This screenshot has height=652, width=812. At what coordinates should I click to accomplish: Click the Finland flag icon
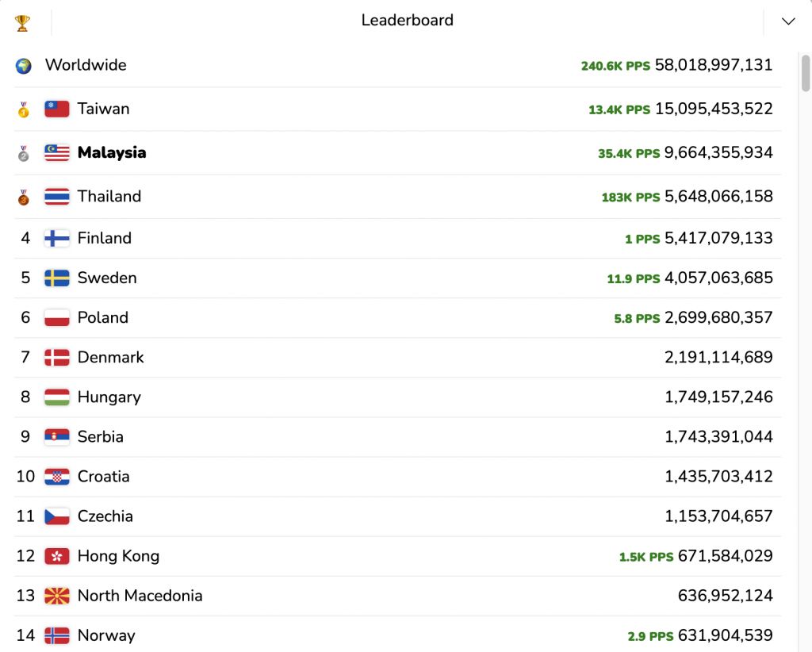[57, 238]
